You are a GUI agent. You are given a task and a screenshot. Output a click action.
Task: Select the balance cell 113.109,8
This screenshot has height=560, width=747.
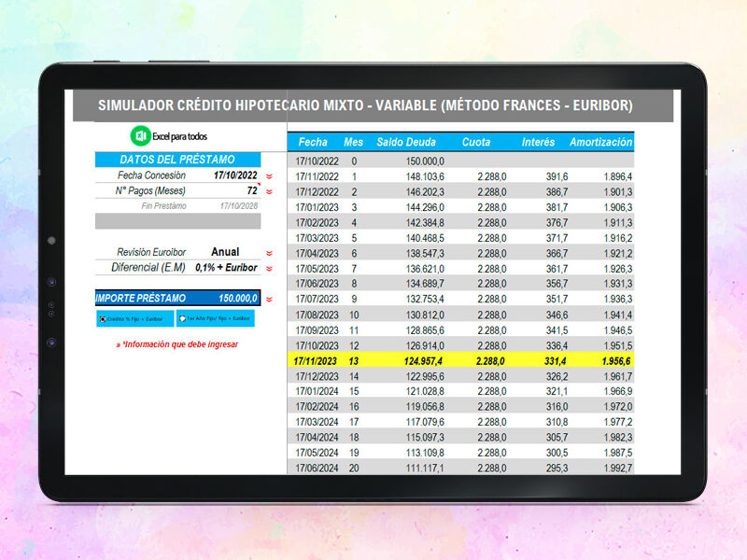[425, 453]
